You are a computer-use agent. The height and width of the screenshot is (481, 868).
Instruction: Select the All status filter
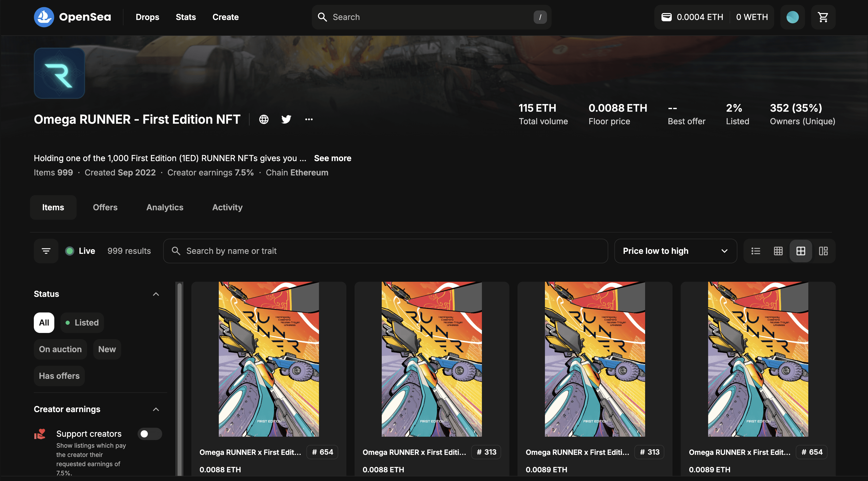pyautogui.click(x=44, y=323)
